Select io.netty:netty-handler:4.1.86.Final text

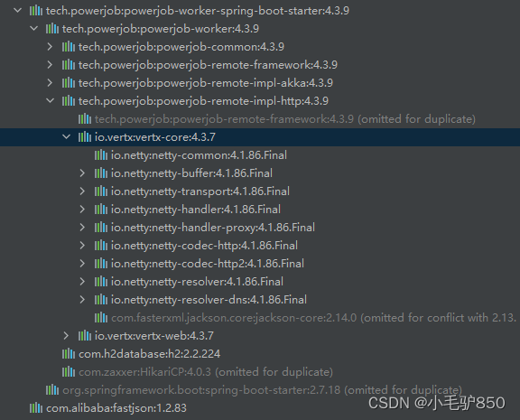click(196, 210)
